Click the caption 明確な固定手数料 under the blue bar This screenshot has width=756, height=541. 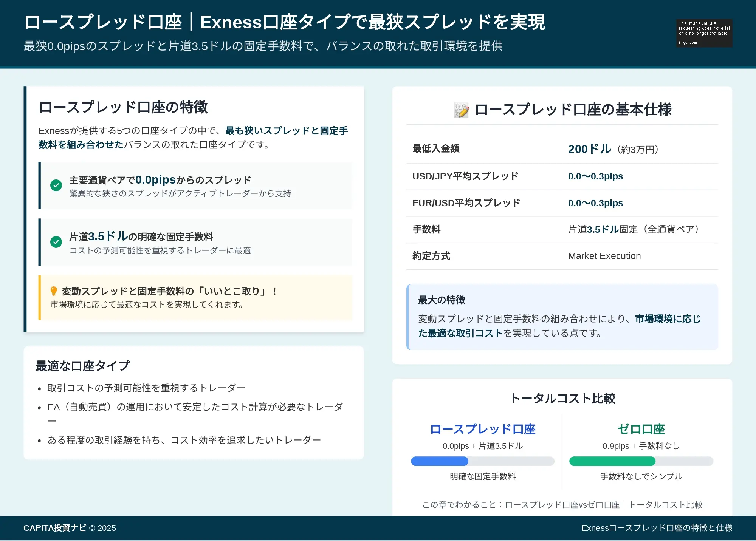click(x=483, y=476)
